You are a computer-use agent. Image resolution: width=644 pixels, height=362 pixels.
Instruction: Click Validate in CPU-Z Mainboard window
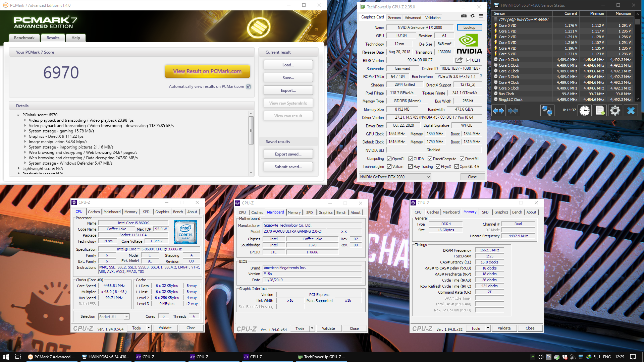328,329
